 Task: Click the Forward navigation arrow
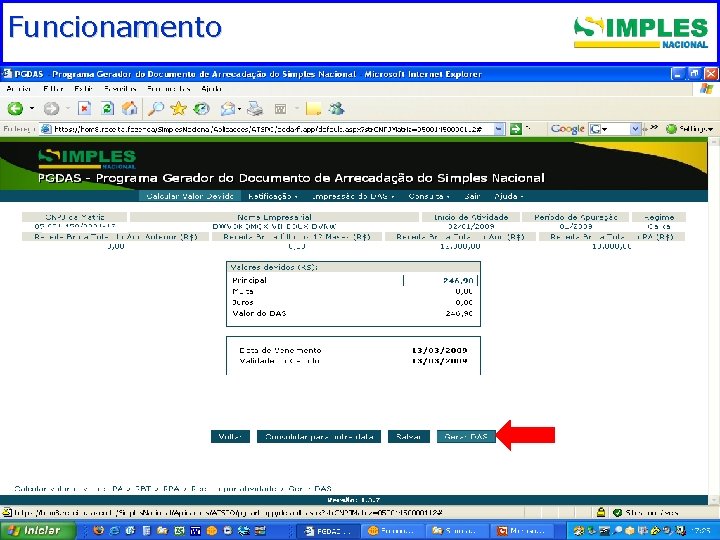(x=51, y=109)
